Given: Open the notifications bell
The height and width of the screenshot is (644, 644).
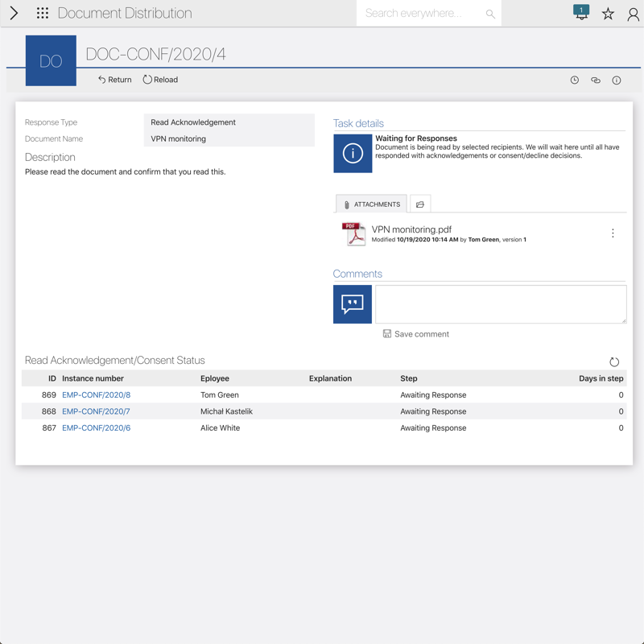Looking at the screenshot, I should click(581, 13).
